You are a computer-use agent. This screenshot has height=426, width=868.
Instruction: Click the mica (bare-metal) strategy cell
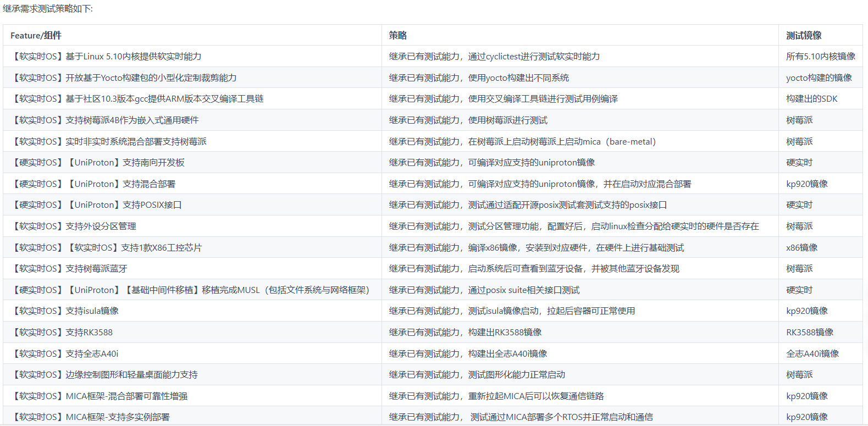pos(522,142)
